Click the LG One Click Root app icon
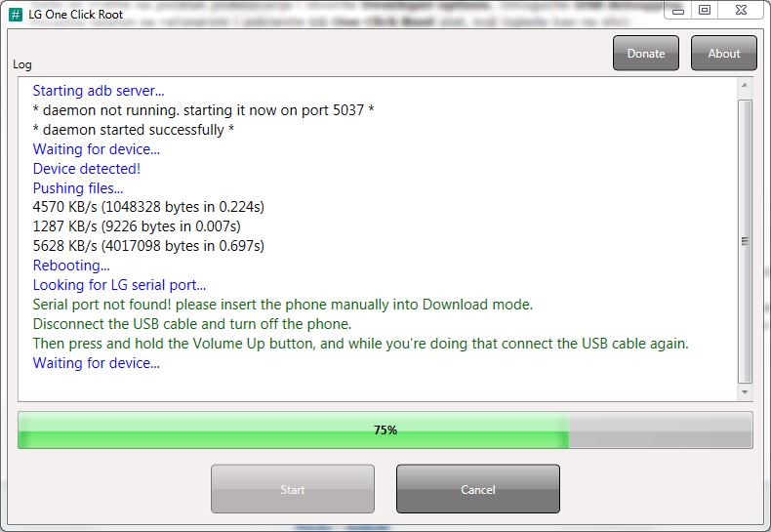Image resolution: width=771 pixels, height=532 pixels. tap(16, 15)
